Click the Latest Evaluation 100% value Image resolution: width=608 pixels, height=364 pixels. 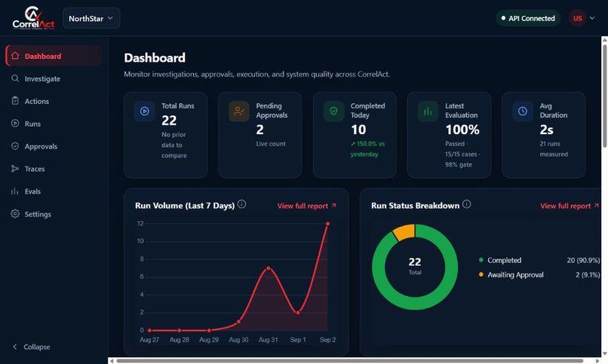click(462, 130)
